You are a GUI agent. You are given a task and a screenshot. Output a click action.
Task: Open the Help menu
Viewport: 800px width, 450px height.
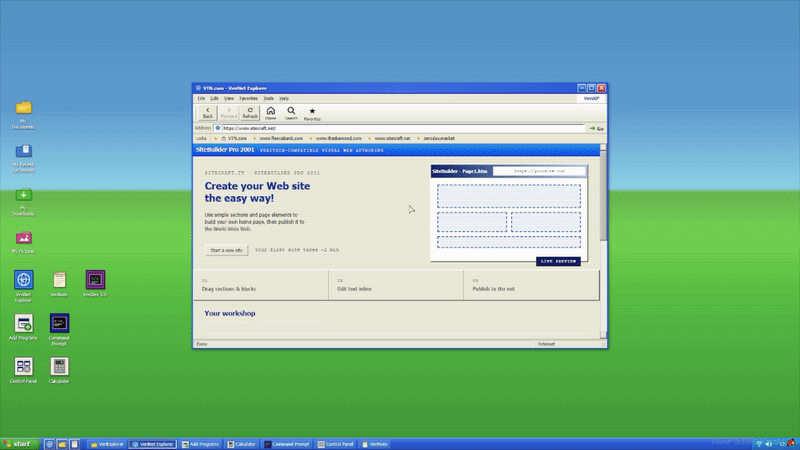(284, 98)
